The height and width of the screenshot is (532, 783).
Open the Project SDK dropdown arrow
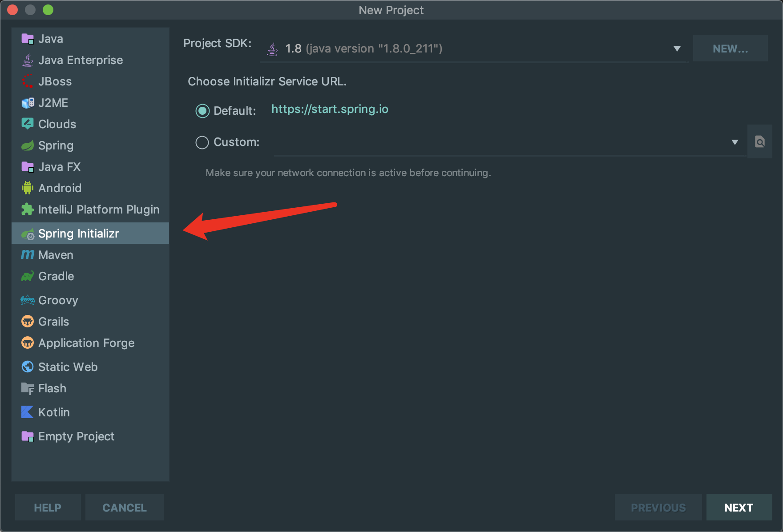click(x=677, y=49)
